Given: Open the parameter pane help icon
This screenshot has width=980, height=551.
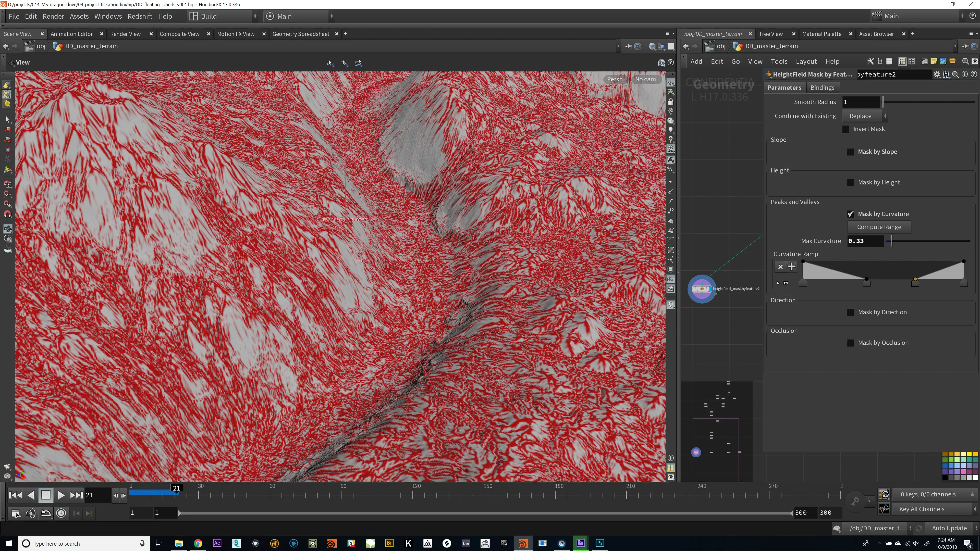Looking at the screenshot, I should 974,74.
